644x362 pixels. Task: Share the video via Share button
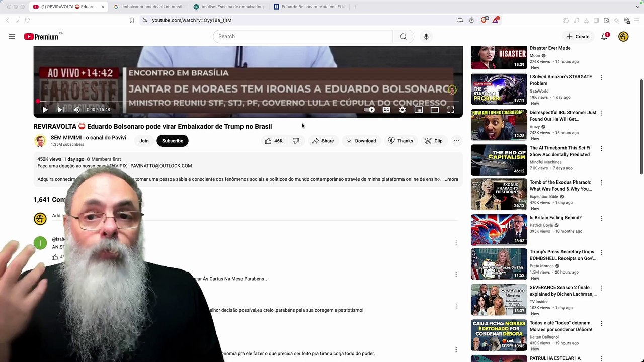[x=323, y=141]
